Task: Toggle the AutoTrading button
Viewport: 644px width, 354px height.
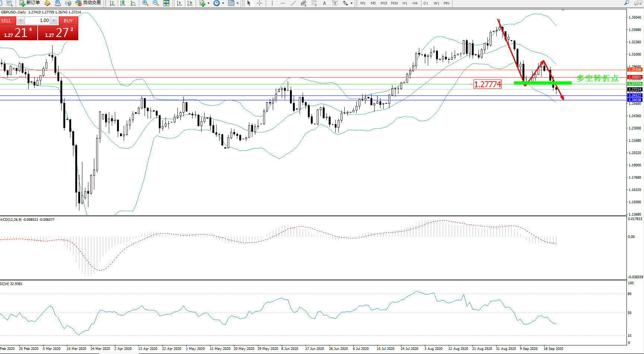Action: (88, 3)
